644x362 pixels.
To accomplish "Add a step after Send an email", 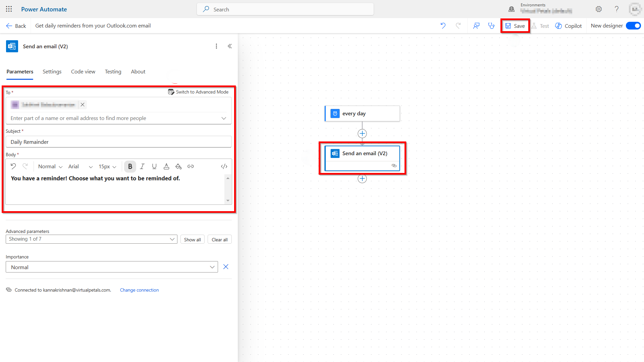I will tap(362, 179).
